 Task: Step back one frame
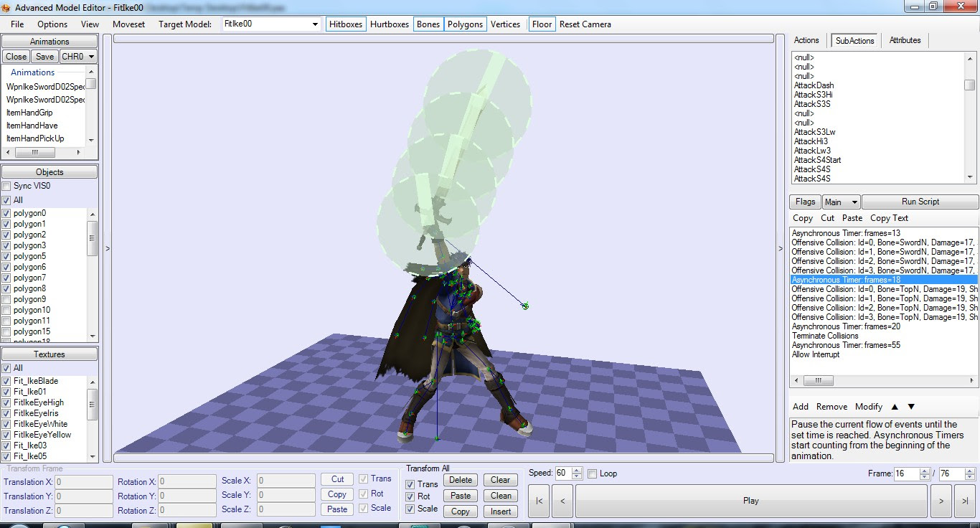562,501
